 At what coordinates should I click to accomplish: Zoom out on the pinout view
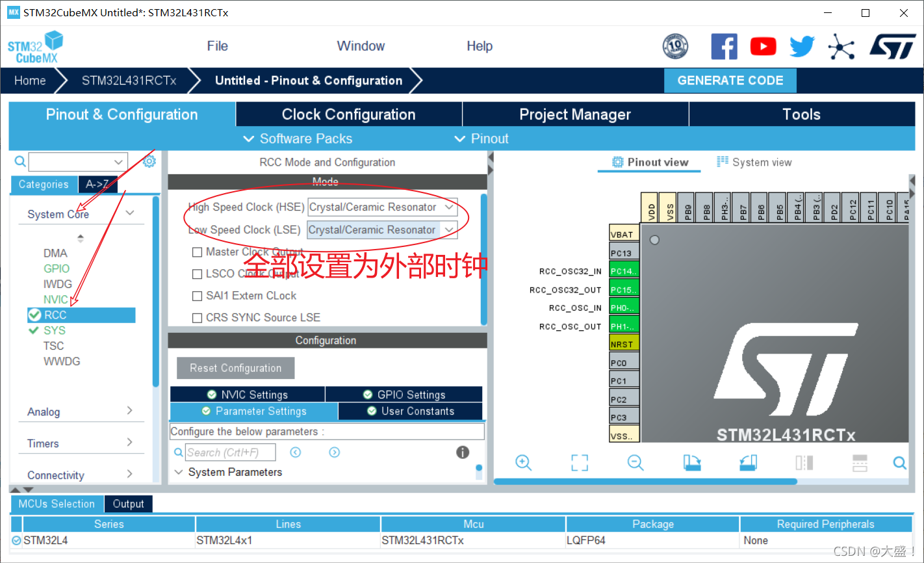coord(635,462)
